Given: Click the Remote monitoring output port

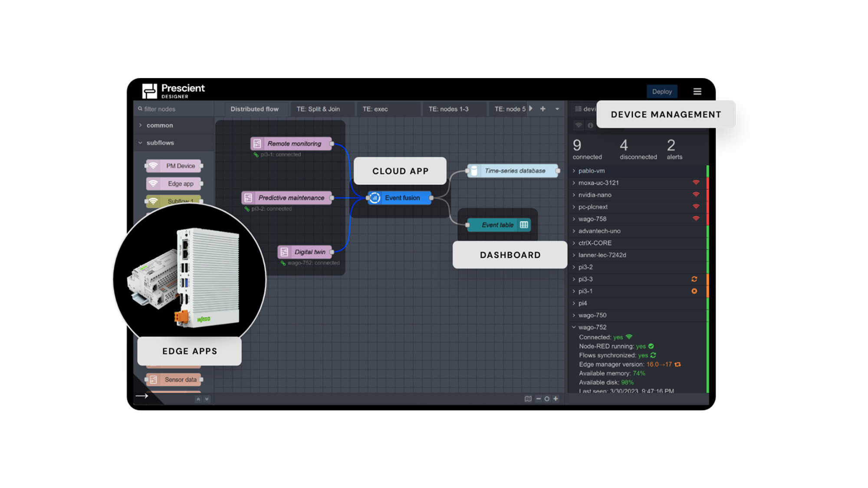Looking at the screenshot, I should point(332,144).
